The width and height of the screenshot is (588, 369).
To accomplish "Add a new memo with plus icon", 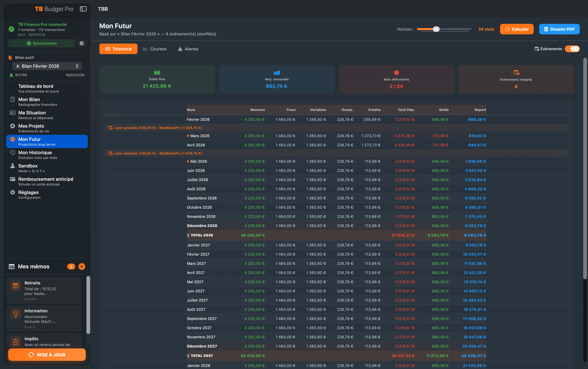I will tap(82, 267).
